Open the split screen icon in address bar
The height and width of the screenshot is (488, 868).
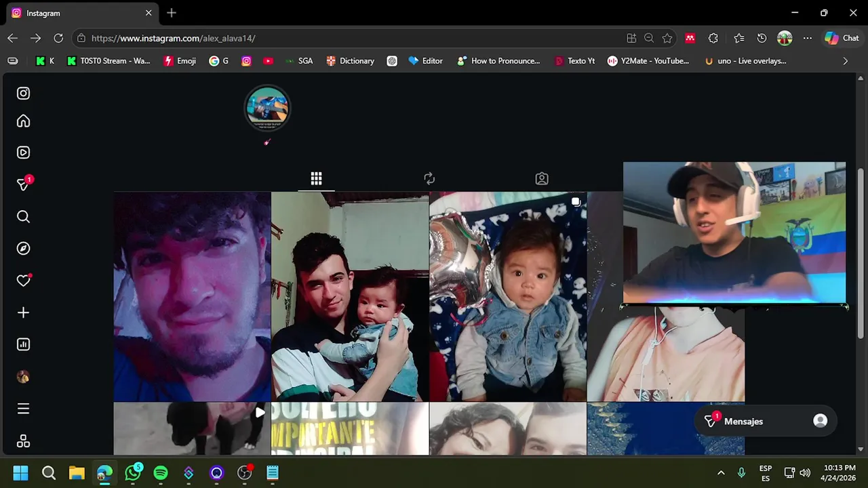[631, 38]
